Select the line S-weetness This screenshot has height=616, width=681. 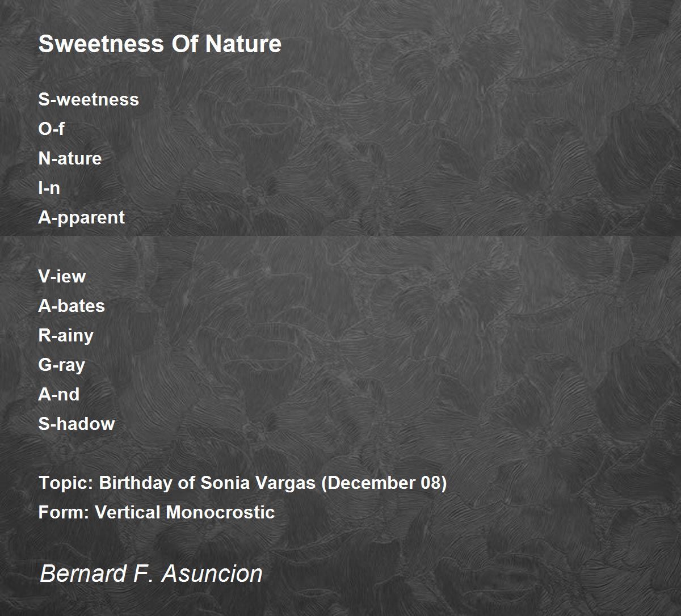click(x=89, y=99)
